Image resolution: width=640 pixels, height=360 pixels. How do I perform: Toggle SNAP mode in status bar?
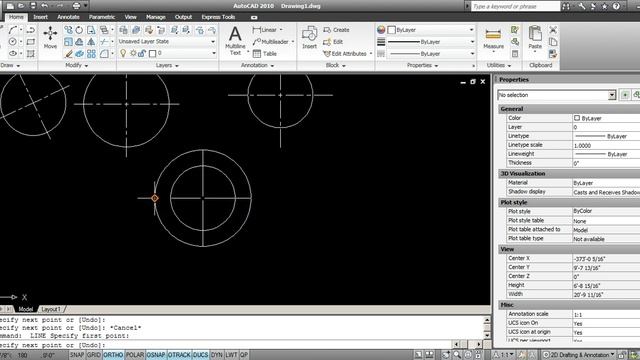click(77, 355)
